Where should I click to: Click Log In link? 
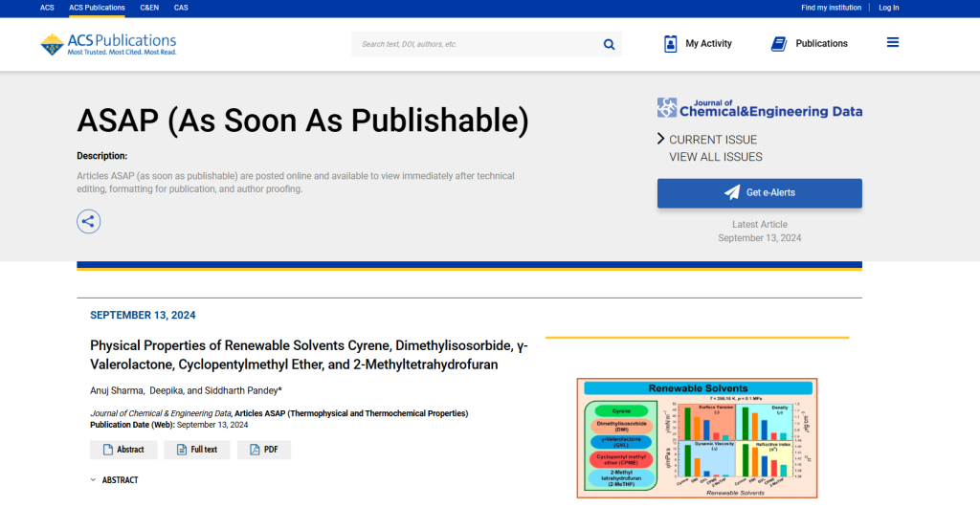(889, 8)
